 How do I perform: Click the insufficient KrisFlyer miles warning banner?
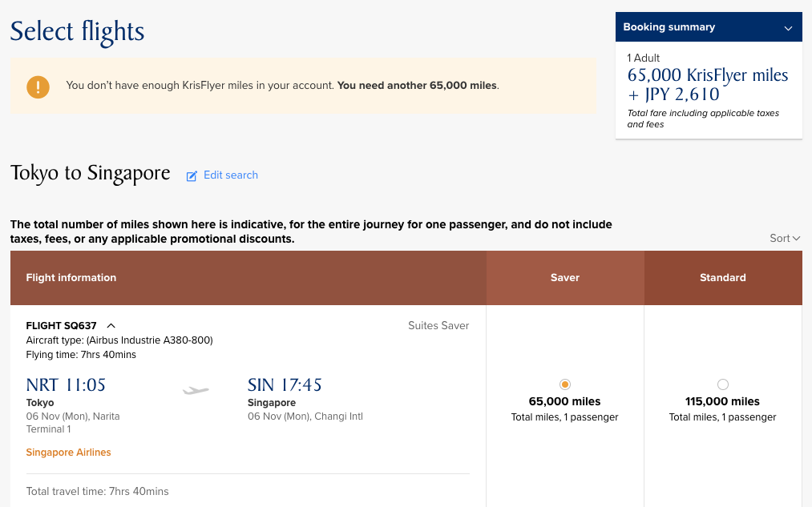pos(303,86)
